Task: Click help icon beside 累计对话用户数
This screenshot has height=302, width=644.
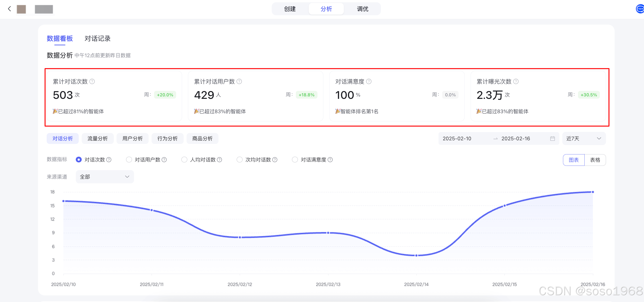Action: 239,82
